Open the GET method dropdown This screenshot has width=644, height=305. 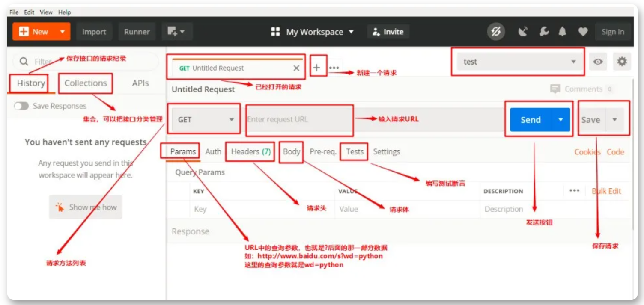tap(206, 120)
